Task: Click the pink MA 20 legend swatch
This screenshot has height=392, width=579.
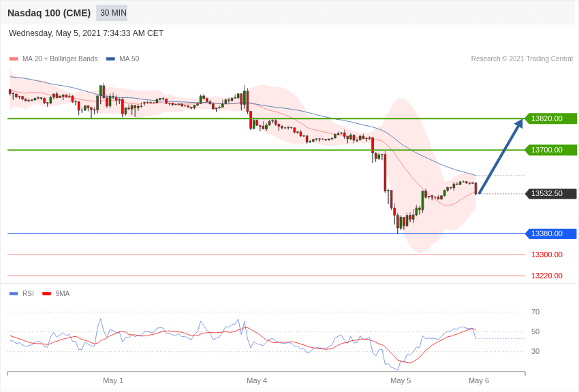Action: point(14,59)
